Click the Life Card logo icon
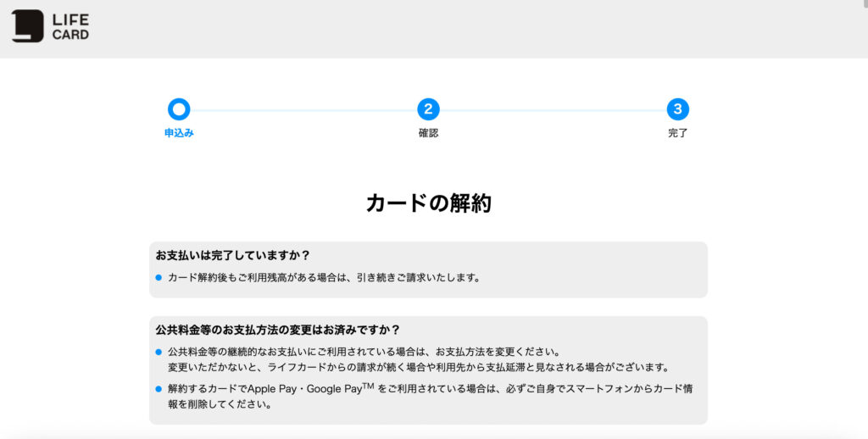The image size is (868, 439). tap(27, 26)
